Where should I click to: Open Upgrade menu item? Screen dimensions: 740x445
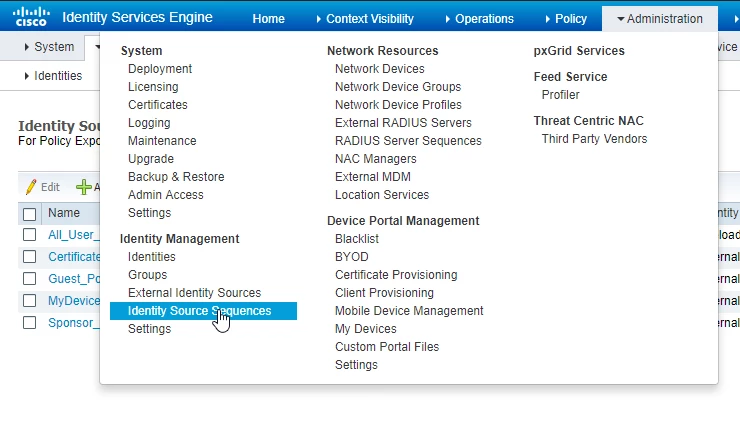click(x=151, y=159)
